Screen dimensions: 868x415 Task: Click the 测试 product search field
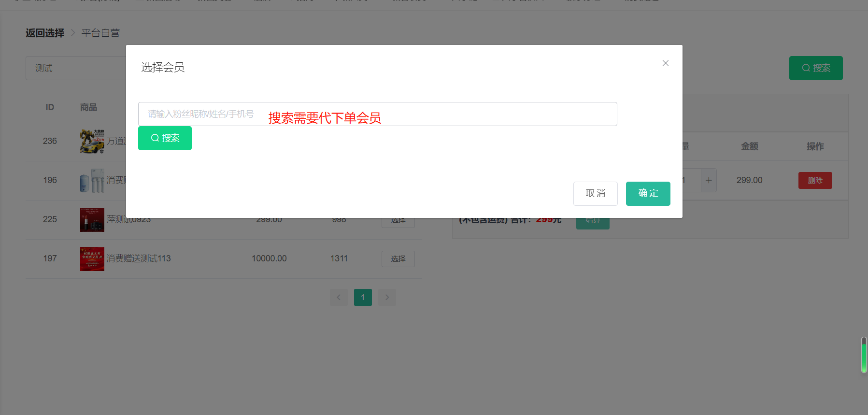click(x=75, y=68)
